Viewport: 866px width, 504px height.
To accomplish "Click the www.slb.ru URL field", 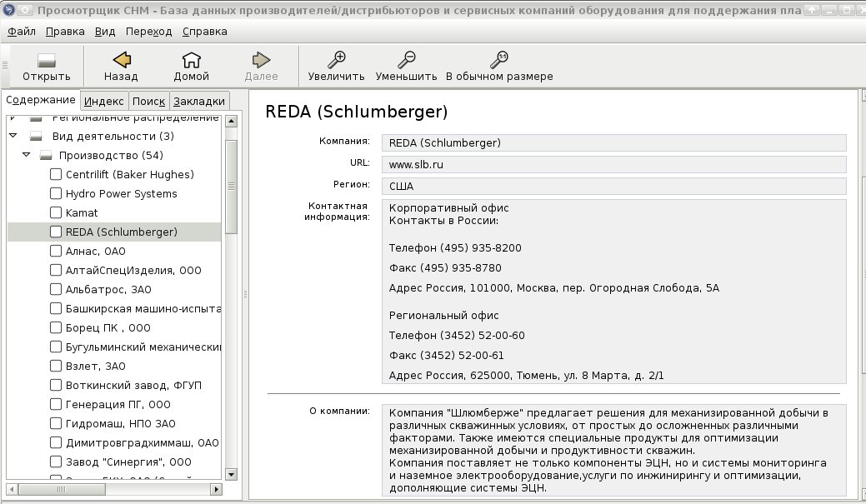I will [613, 164].
